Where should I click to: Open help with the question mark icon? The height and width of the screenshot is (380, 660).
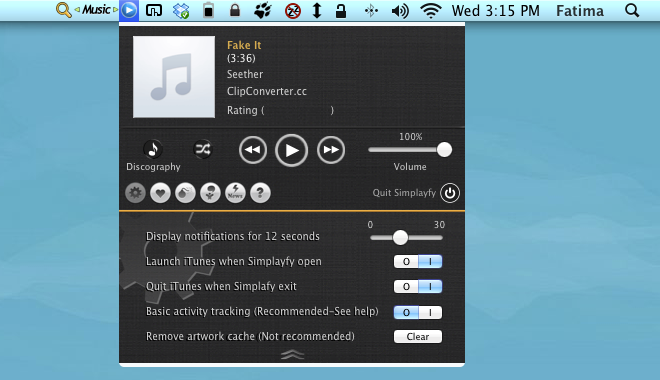tap(260, 193)
